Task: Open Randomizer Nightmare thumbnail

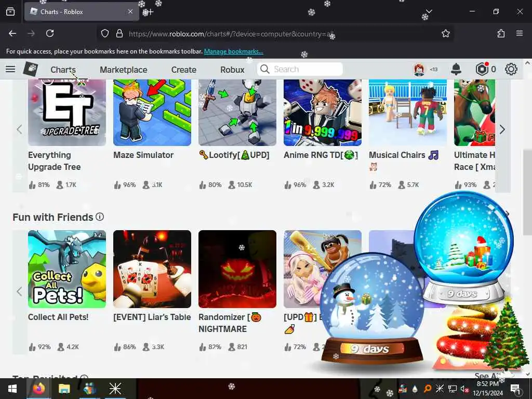Action: click(x=237, y=269)
